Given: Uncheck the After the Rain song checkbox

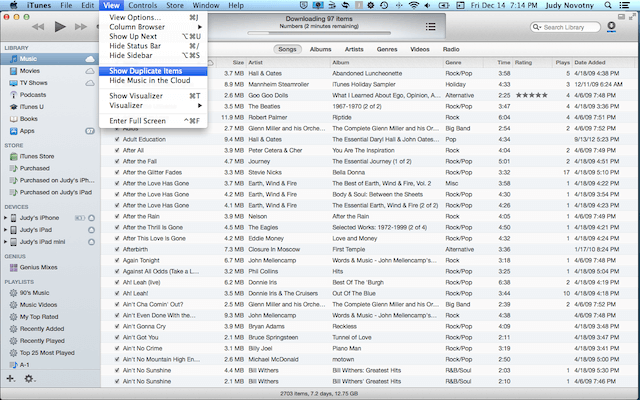Looking at the screenshot, I should click(117, 216).
